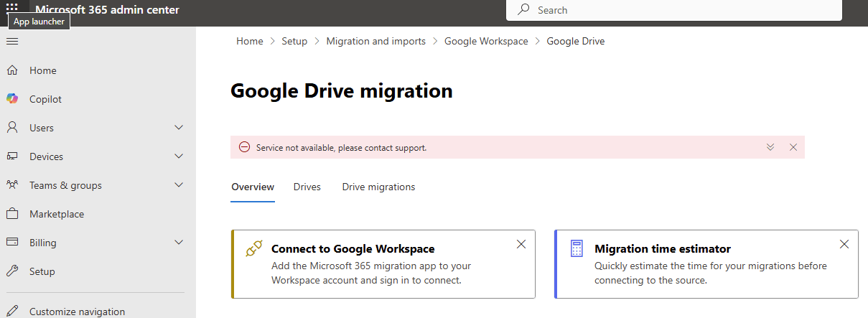Go to Google Workspace breadcrumb
This screenshot has height=318, width=868.
tap(486, 41)
